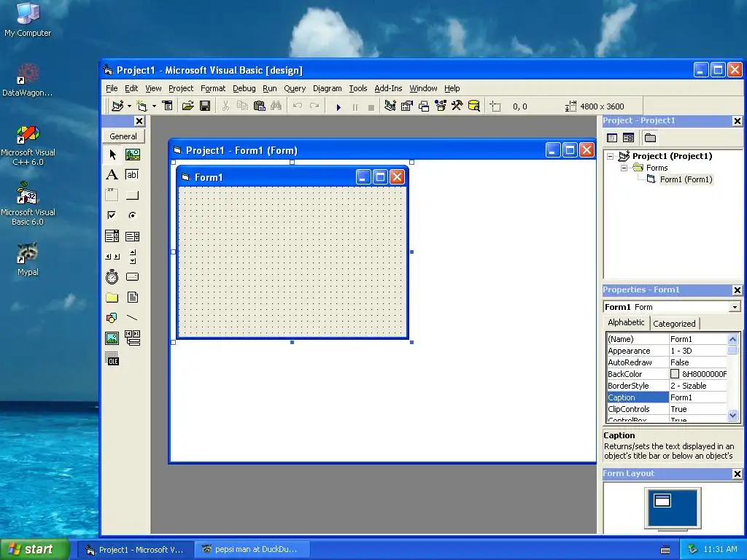Select the FileListBox control tool
This screenshot has width=747, height=560.
point(133,297)
